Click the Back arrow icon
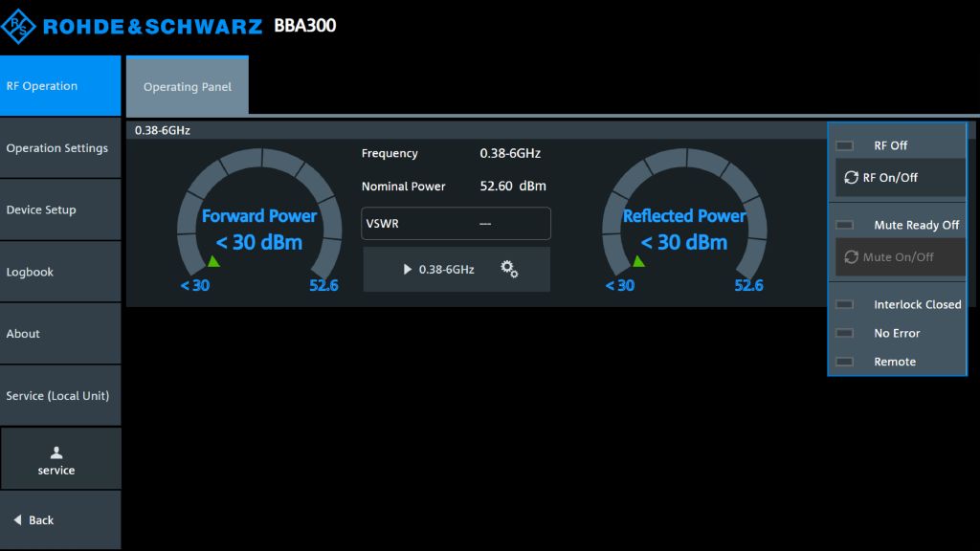 18,520
